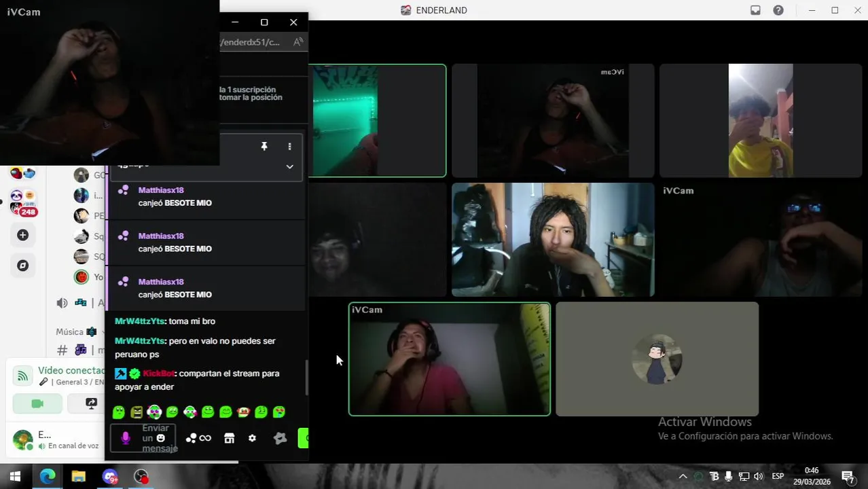Image resolution: width=868 pixels, height=489 pixels.
Task: Toggle the Discord camera button
Action: tap(37, 403)
